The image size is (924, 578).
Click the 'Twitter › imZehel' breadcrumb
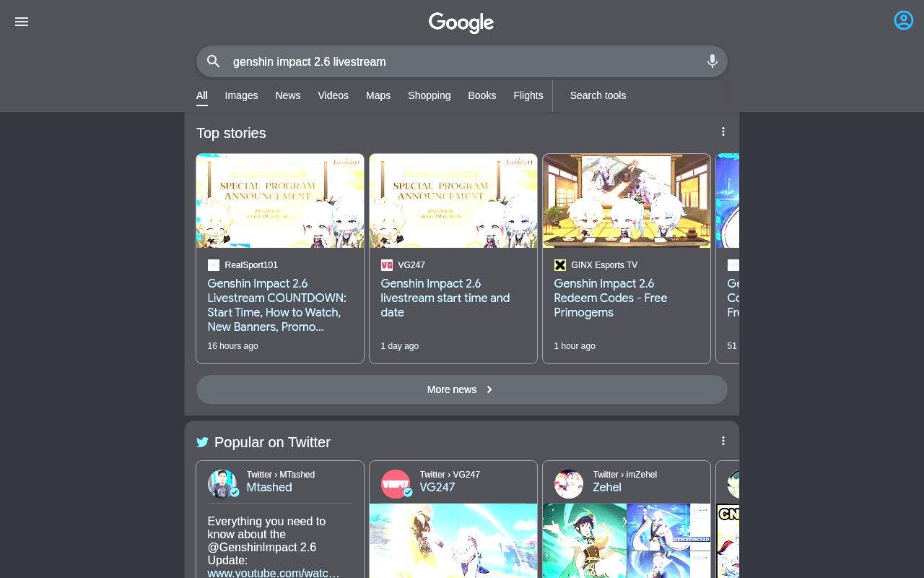[625, 475]
